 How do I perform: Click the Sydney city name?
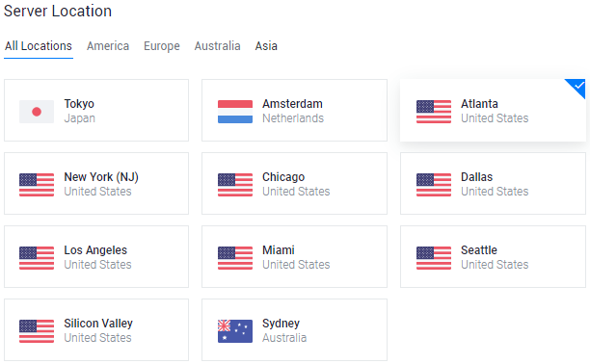click(281, 324)
